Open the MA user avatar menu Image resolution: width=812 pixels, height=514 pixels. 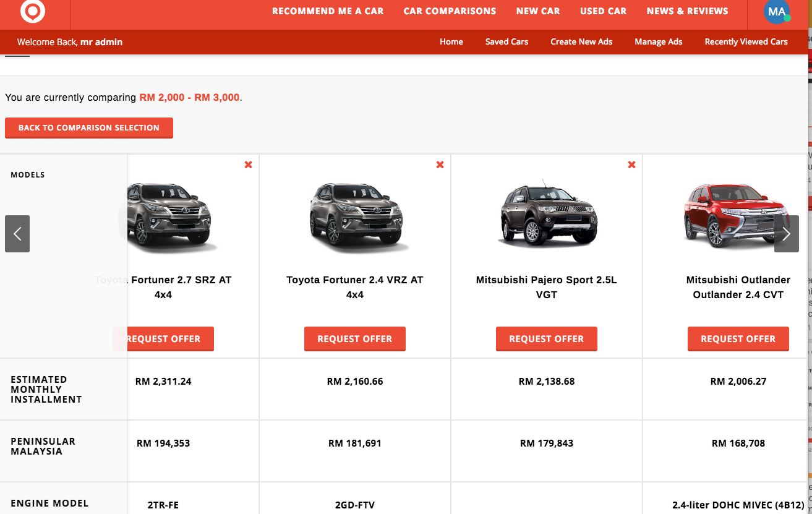click(777, 12)
